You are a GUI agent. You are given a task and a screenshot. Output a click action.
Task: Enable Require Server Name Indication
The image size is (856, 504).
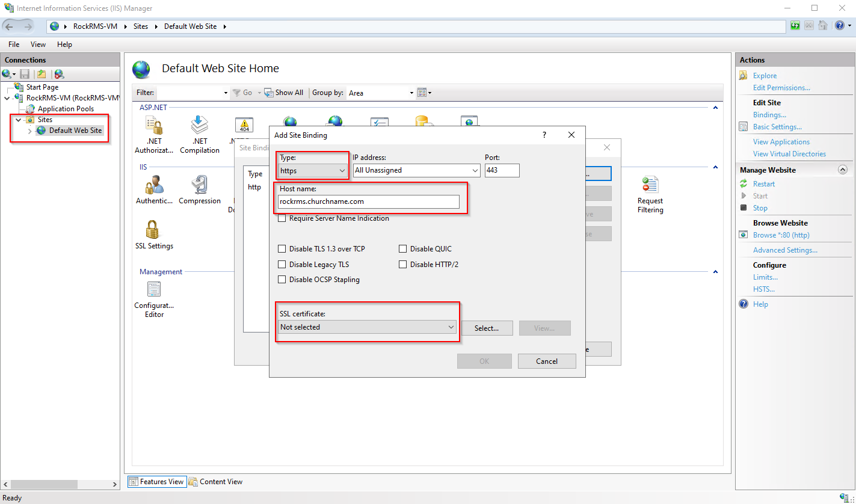tap(282, 218)
